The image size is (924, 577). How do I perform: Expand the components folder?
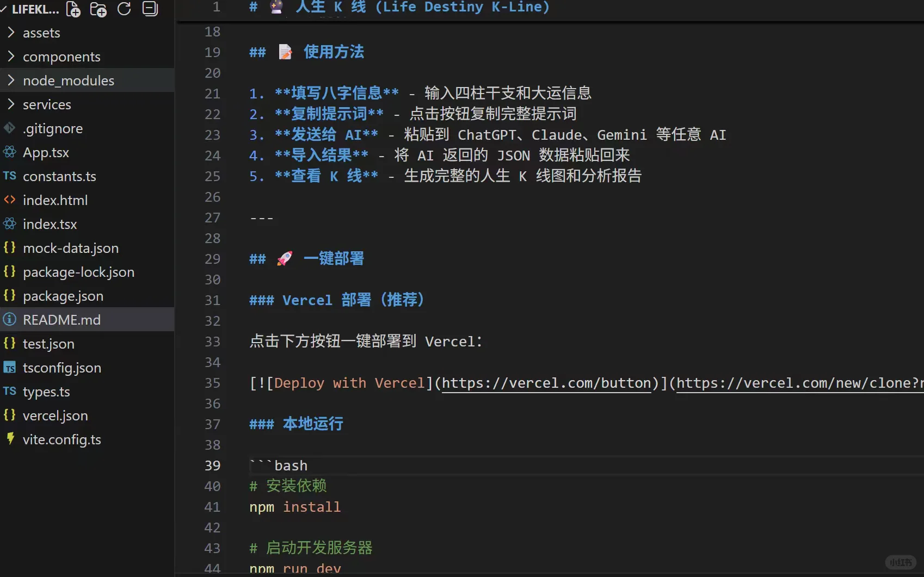click(10, 56)
